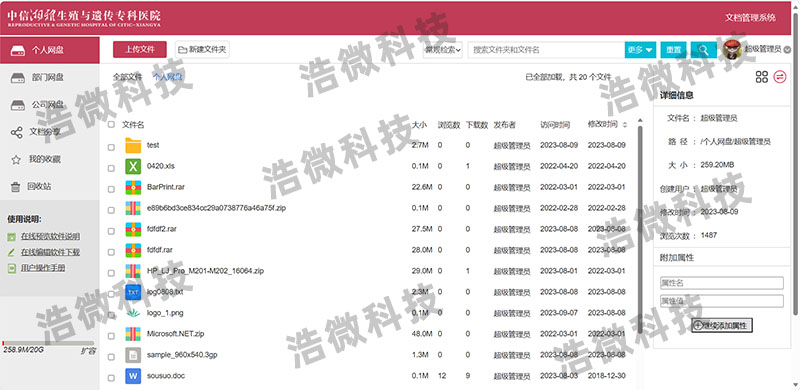Click the zip icon of HP_LJ_Pro_M201-M202_16064.zip
Viewport: 800px width, 390px height.
click(x=133, y=271)
